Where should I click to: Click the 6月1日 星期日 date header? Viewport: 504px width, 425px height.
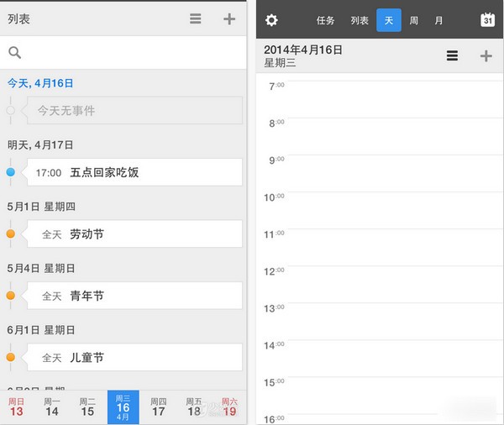point(41,330)
